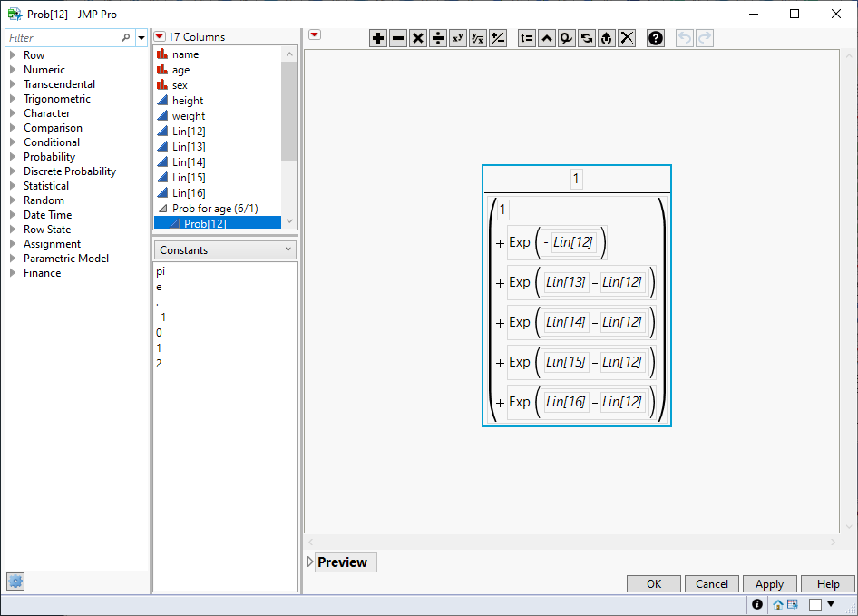Screen dimensions: 858x616
Task: Click the Multiply operator button
Action: coord(418,38)
